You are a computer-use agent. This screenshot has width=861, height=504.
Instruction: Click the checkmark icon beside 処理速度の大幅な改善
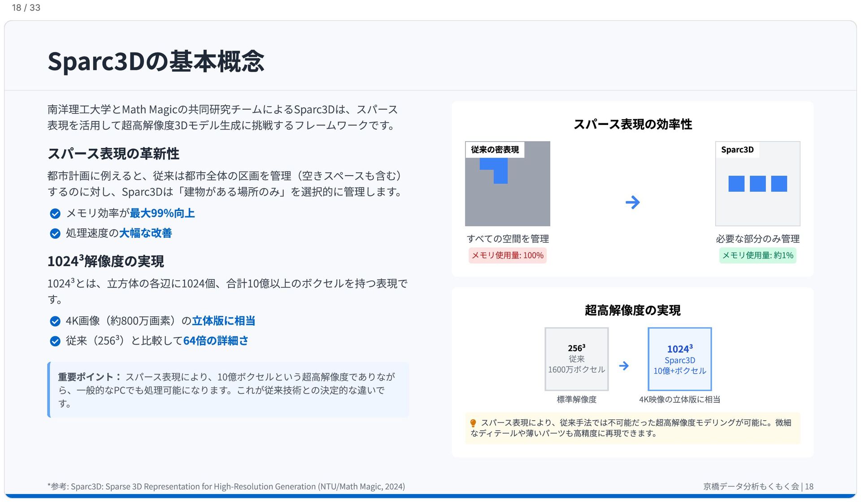(55, 233)
